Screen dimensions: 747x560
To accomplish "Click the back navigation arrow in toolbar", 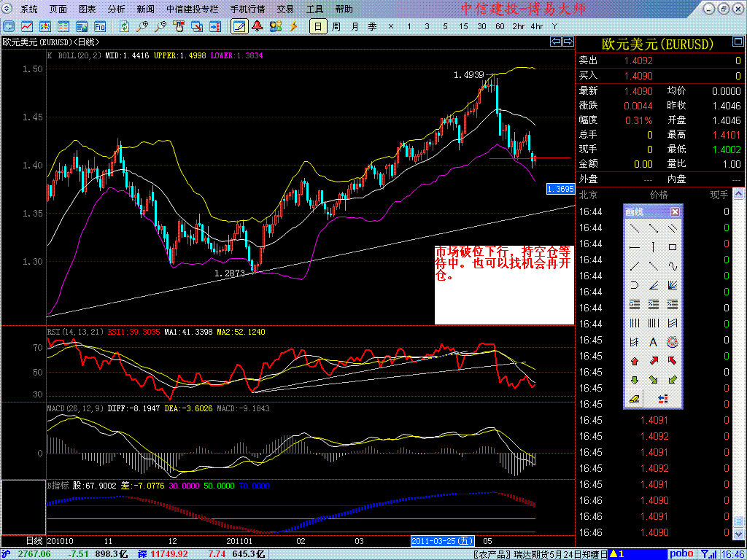I will coord(9,27).
